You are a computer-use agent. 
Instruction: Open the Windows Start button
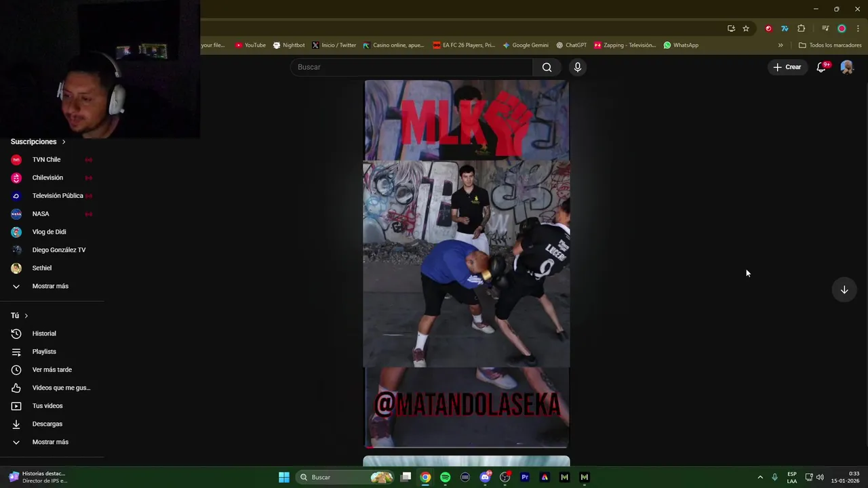(284, 477)
